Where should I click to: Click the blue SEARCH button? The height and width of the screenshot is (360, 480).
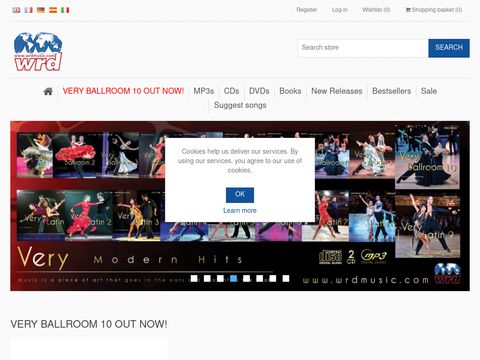click(x=449, y=48)
